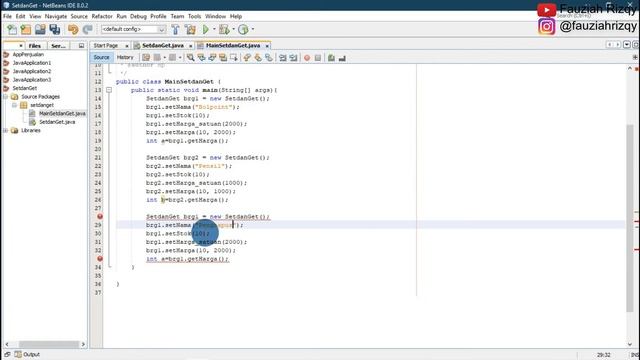Click the Last Edit icon in editor toolbar
The image size is (640, 360).
[x=146, y=58]
